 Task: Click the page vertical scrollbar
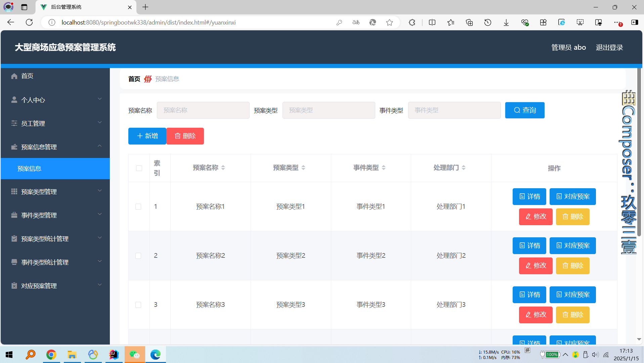click(639, 152)
